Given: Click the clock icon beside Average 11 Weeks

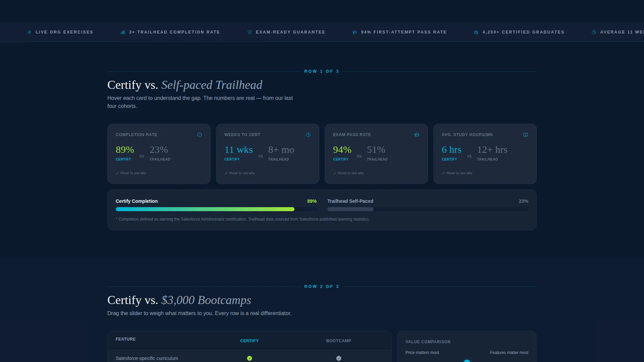Looking at the screenshot, I should coord(594,32).
